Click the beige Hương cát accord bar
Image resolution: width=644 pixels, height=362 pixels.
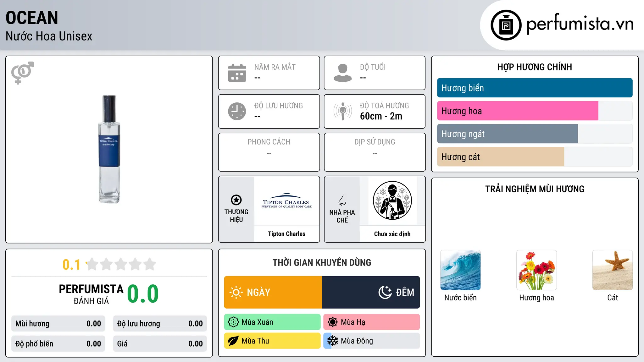(501, 156)
